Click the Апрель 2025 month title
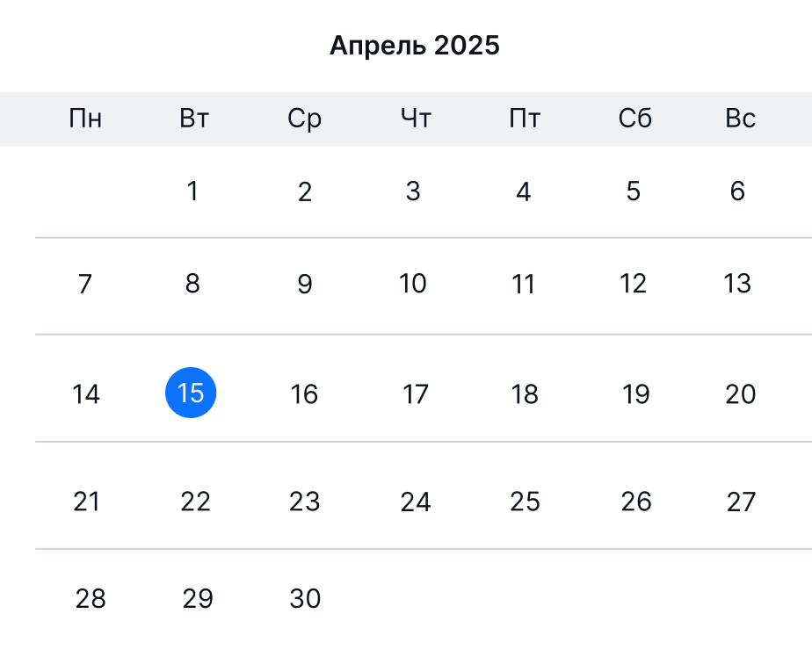Screen dimensions: 812x657 tap(414, 46)
